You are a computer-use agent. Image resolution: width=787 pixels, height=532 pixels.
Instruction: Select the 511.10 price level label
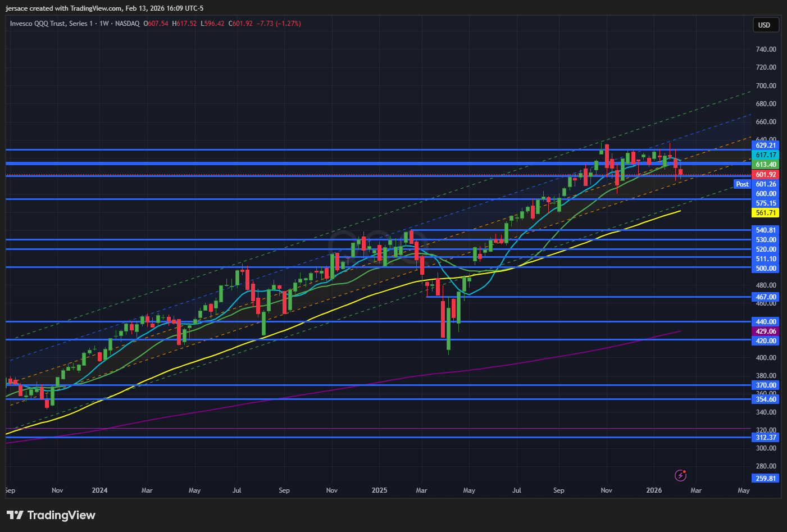point(766,259)
